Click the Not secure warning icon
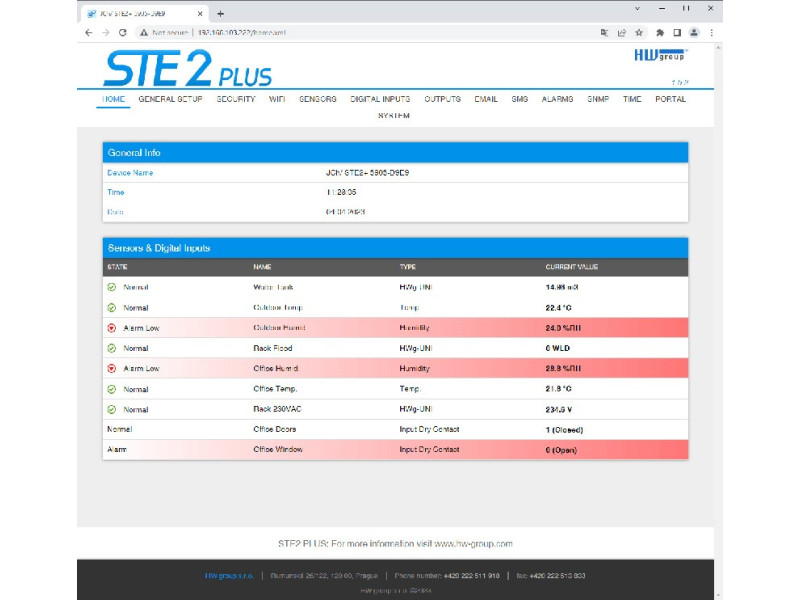The image size is (800, 600). [x=144, y=33]
